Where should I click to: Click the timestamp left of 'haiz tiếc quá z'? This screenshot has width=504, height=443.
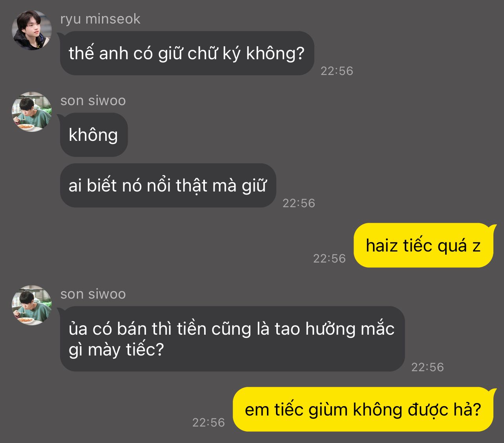coord(329,259)
